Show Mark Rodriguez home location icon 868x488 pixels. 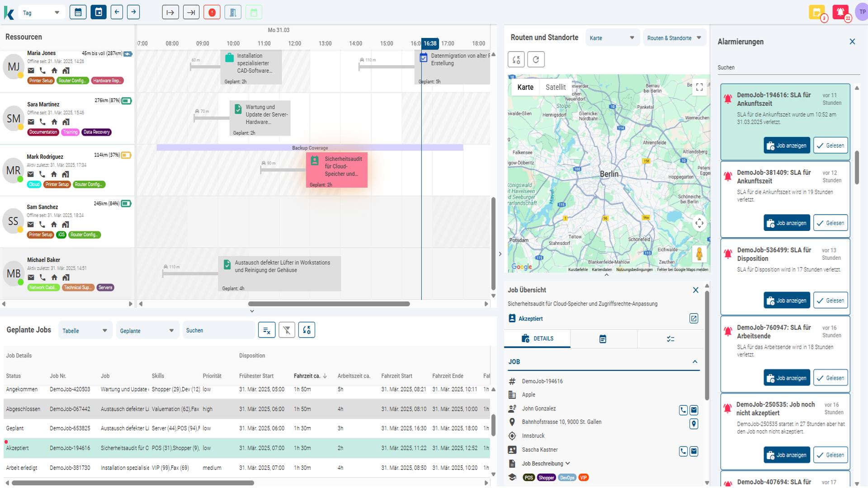pos(54,174)
